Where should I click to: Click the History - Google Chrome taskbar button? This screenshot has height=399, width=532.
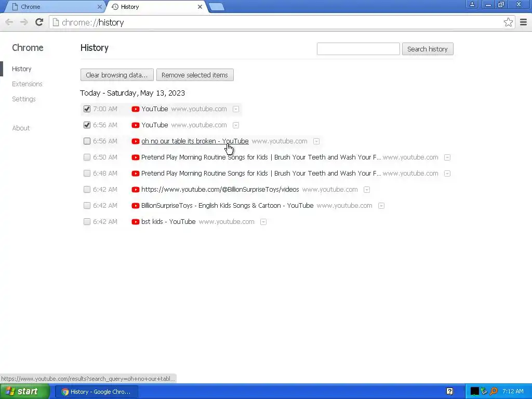tap(97, 392)
